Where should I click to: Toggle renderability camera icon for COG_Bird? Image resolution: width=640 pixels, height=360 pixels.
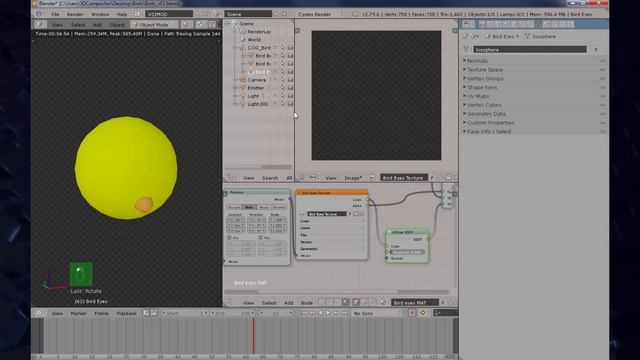(290, 48)
